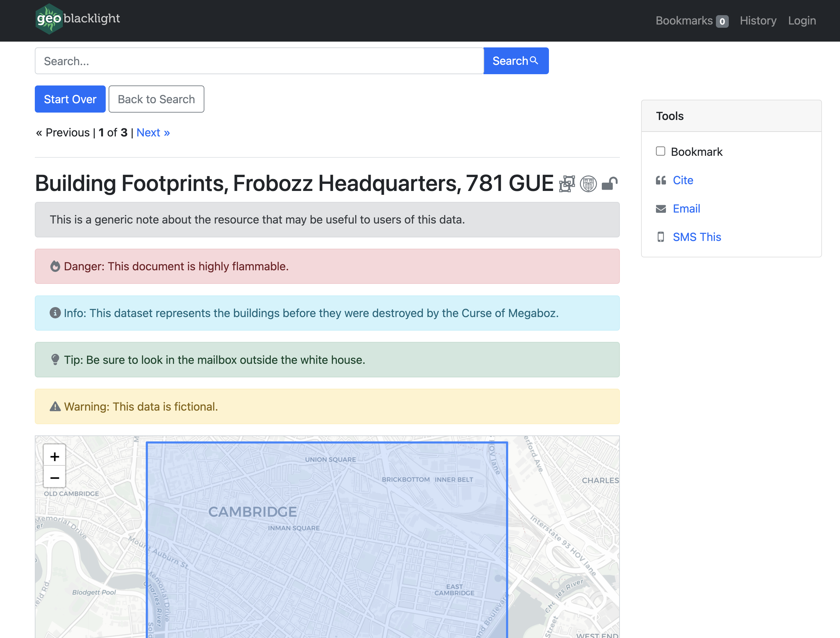Expand History navigation in top menu

[x=757, y=20]
